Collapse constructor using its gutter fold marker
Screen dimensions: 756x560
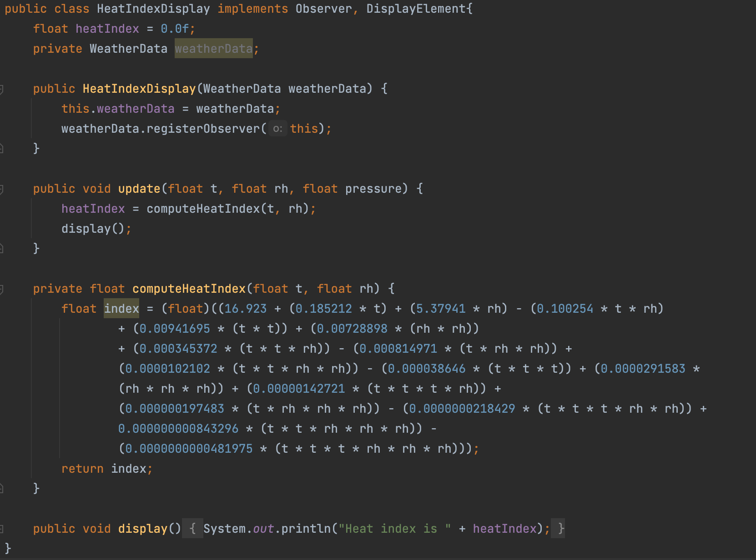coord(1,89)
